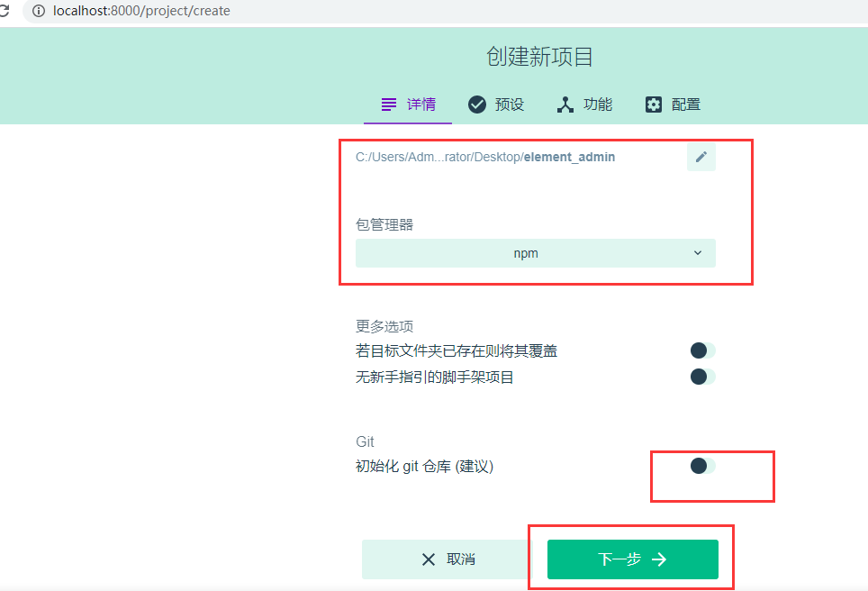This screenshot has width=868, height=591.
Task: Click the branch icon on the 功能 tab
Action: [x=565, y=105]
